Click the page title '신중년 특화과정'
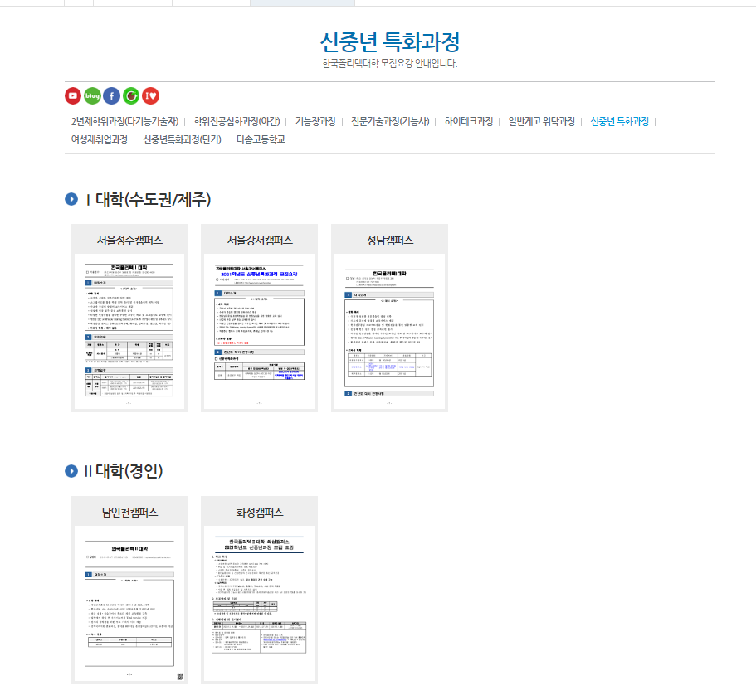This screenshot has width=756, height=700. click(389, 42)
